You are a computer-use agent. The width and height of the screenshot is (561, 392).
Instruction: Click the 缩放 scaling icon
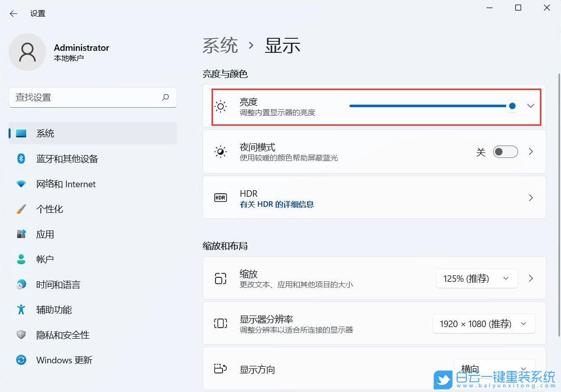click(x=221, y=278)
